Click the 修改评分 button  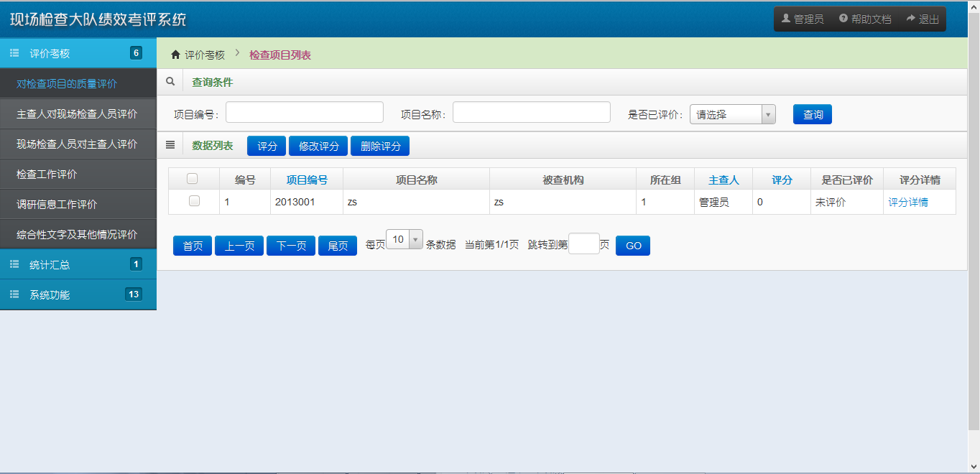pos(318,146)
